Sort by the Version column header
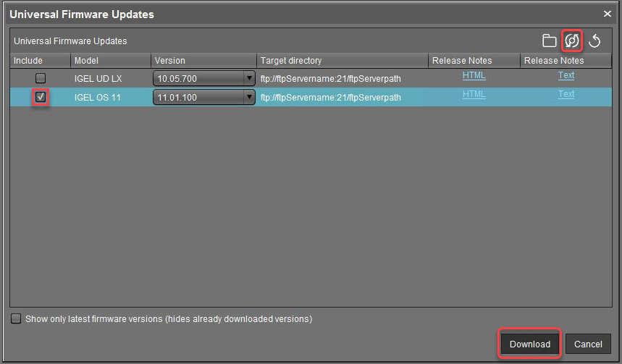 click(x=203, y=61)
